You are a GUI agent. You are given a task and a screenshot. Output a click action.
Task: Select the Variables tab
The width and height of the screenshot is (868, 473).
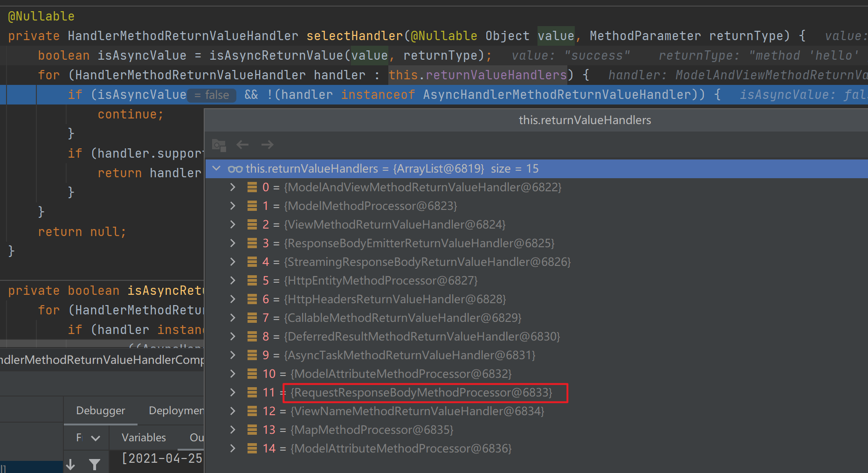click(144, 438)
